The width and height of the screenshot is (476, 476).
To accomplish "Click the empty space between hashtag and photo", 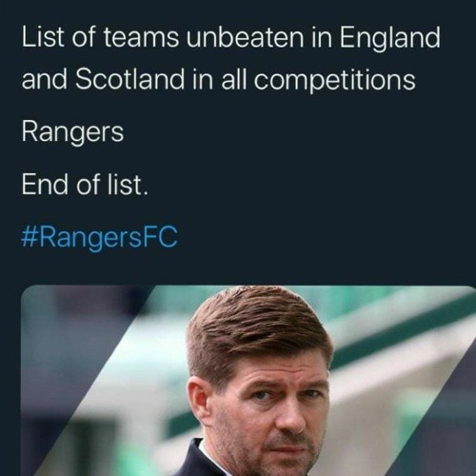I will (x=248, y=268).
